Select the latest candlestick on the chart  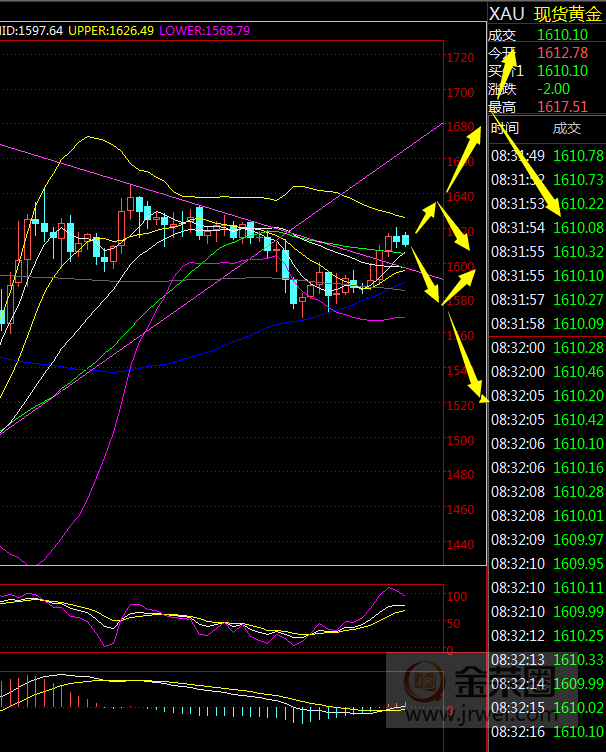point(405,239)
